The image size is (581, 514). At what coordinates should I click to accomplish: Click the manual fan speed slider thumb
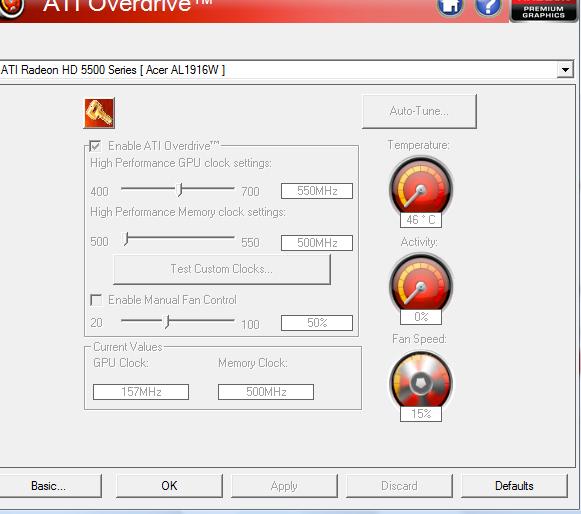(167, 322)
